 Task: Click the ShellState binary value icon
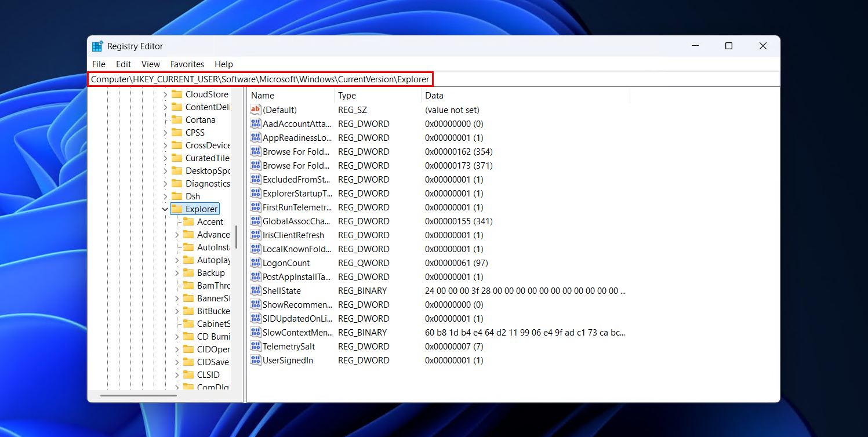point(256,290)
